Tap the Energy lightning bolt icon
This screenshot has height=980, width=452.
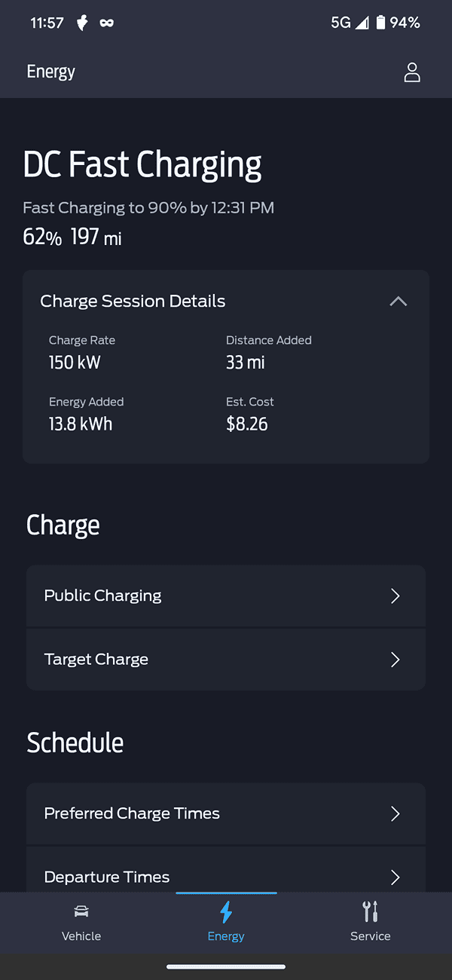(226, 912)
